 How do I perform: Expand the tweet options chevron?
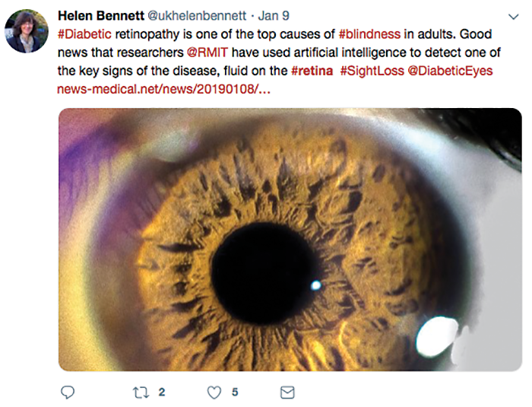tap(514, 17)
